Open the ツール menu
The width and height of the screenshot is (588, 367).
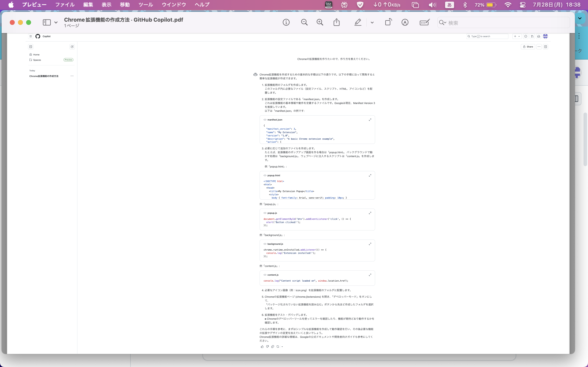tap(146, 5)
